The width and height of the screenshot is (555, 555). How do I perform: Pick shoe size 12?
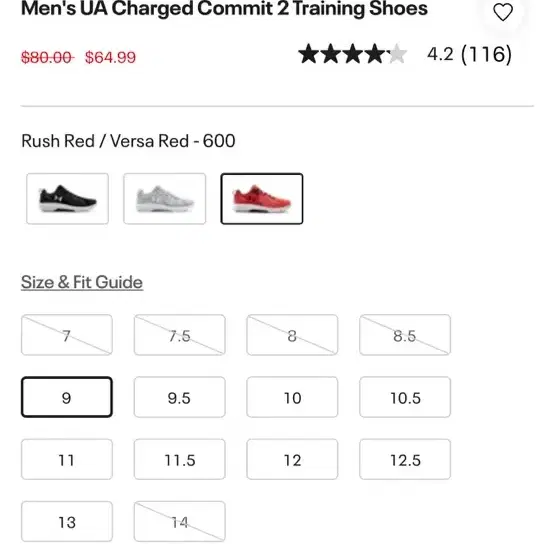pos(292,459)
